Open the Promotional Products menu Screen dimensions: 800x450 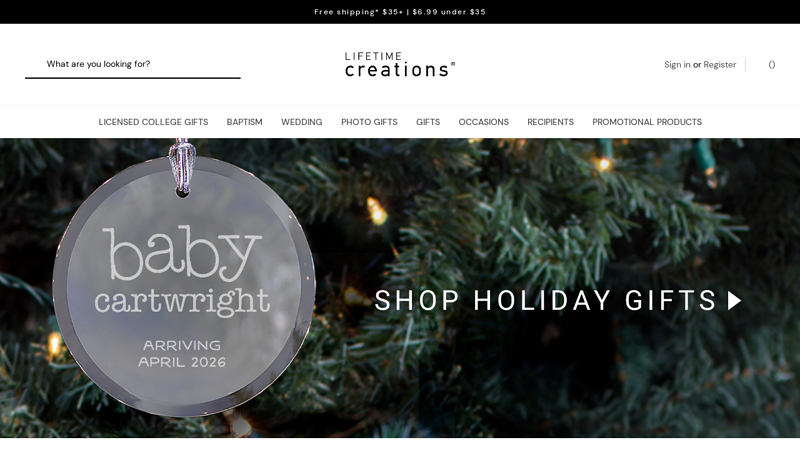tap(646, 122)
